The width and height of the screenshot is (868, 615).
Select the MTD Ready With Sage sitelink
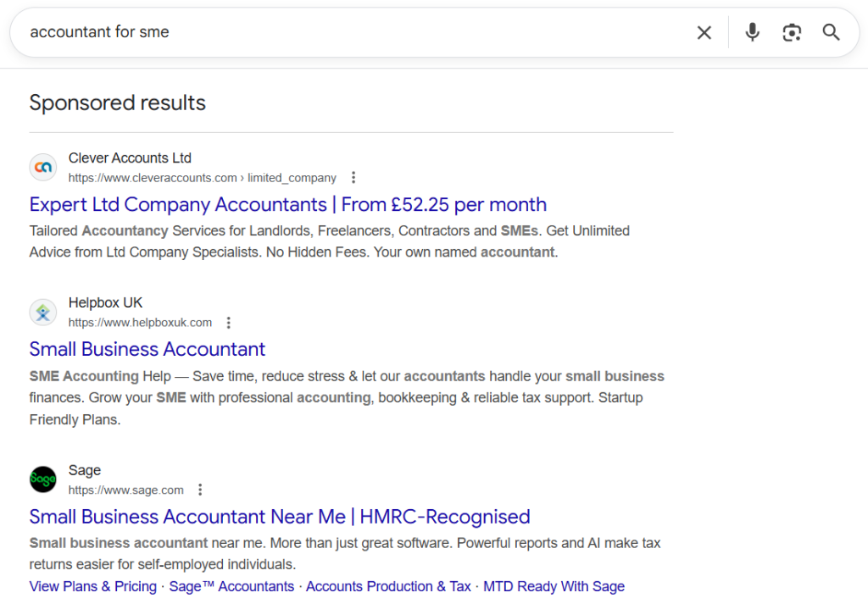click(554, 586)
